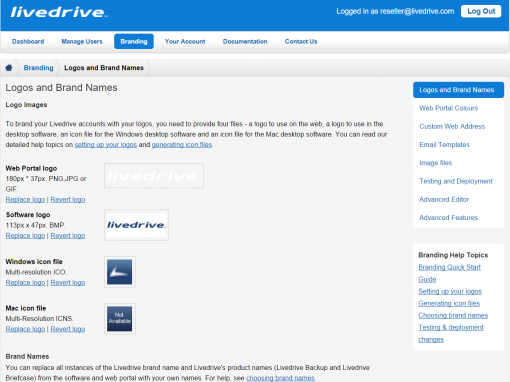Open Custom Web Address in the sidebar
Image resolution: width=510 pixels, height=382 pixels.
click(x=452, y=127)
